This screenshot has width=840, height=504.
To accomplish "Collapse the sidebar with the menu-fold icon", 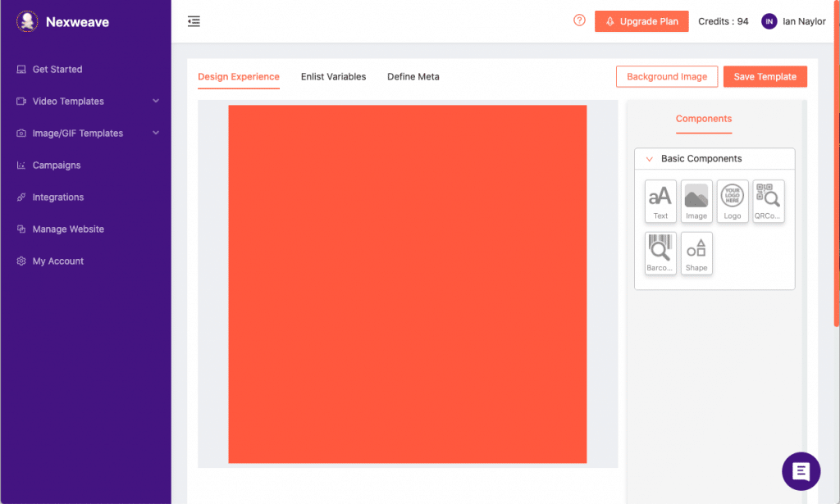I will 194,21.
